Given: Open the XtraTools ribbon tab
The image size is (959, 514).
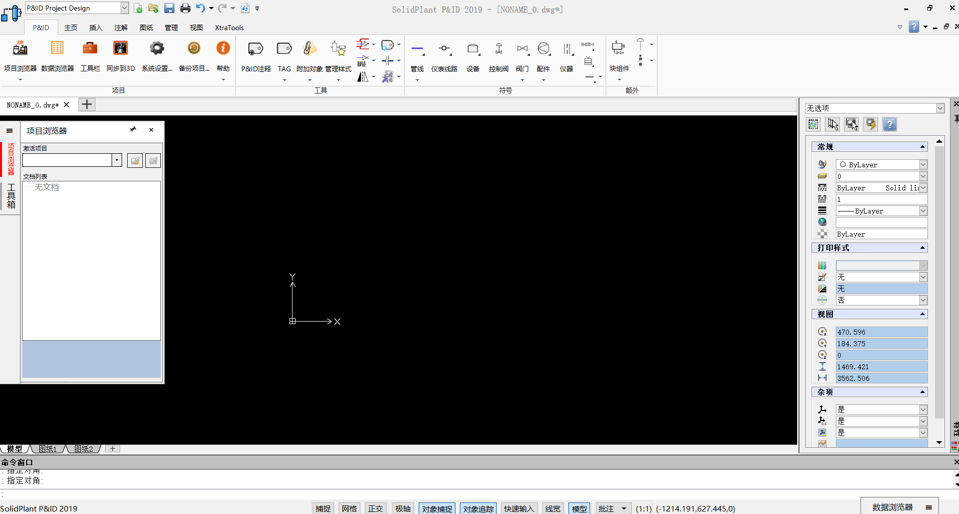Looking at the screenshot, I should click(x=229, y=28).
